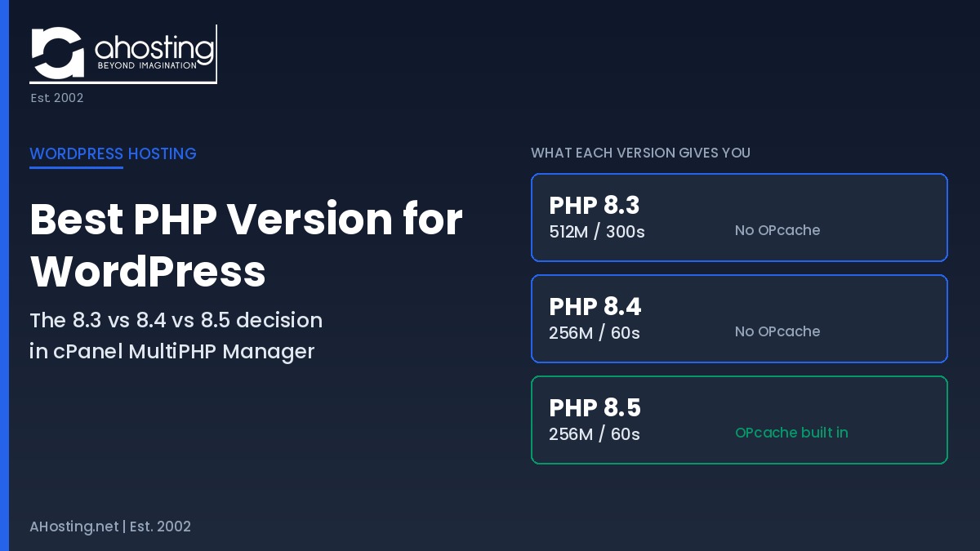980x551 pixels.
Task: Click the 'Est 2002' text under logo
Action: tap(57, 98)
